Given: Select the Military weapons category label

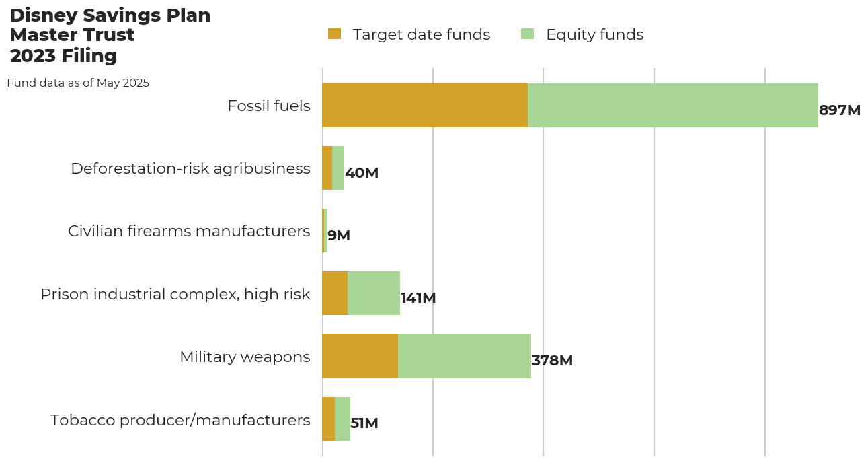Looking at the screenshot, I should [x=245, y=357].
